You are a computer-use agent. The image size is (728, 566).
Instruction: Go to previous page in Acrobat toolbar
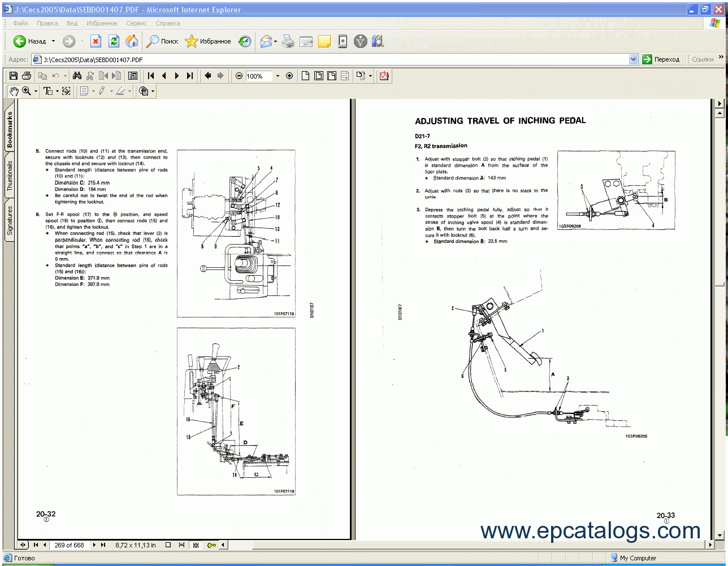click(x=164, y=76)
